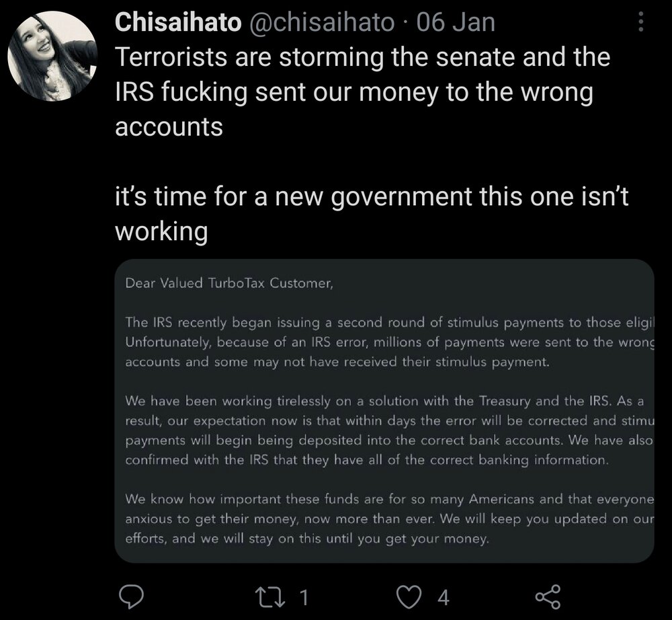View the retweet count of 1

(303, 596)
